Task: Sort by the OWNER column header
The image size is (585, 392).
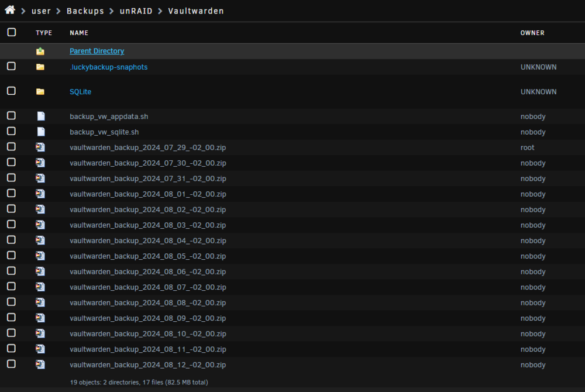Action: (532, 33)
